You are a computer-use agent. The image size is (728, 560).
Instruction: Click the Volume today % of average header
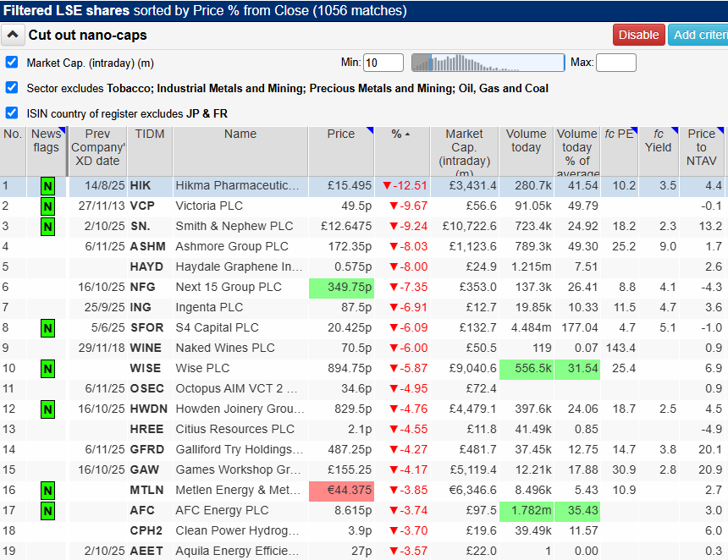coord(577,151)
